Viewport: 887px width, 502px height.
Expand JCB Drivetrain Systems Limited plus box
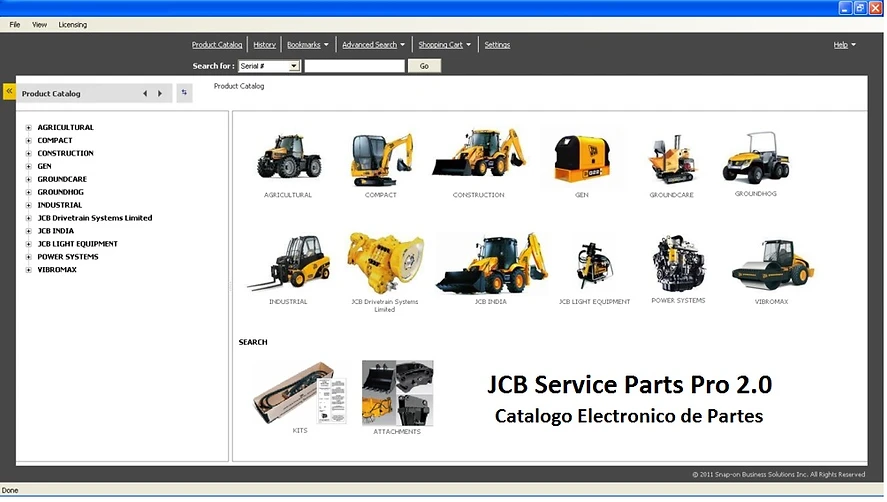(x=28, y=218)
